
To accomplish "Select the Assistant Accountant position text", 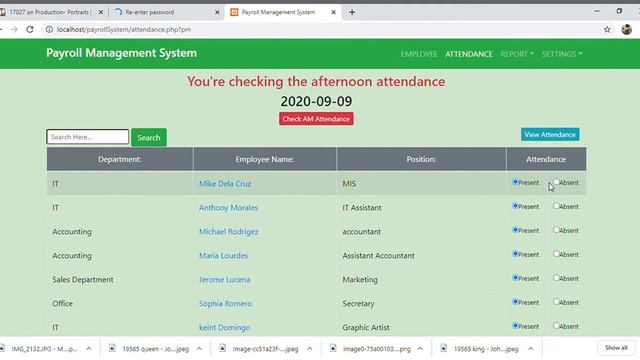I will point(378,256).
